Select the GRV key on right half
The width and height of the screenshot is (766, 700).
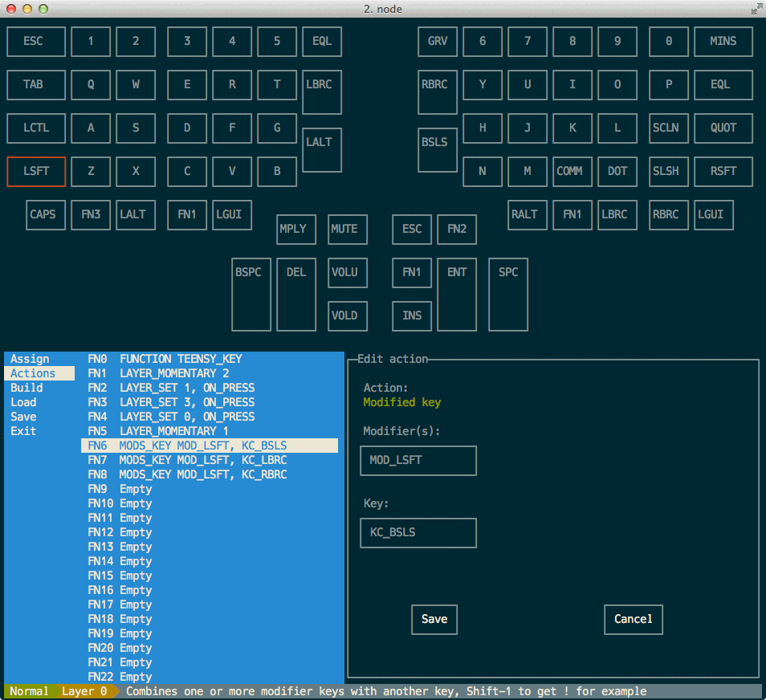click(438, 42)
